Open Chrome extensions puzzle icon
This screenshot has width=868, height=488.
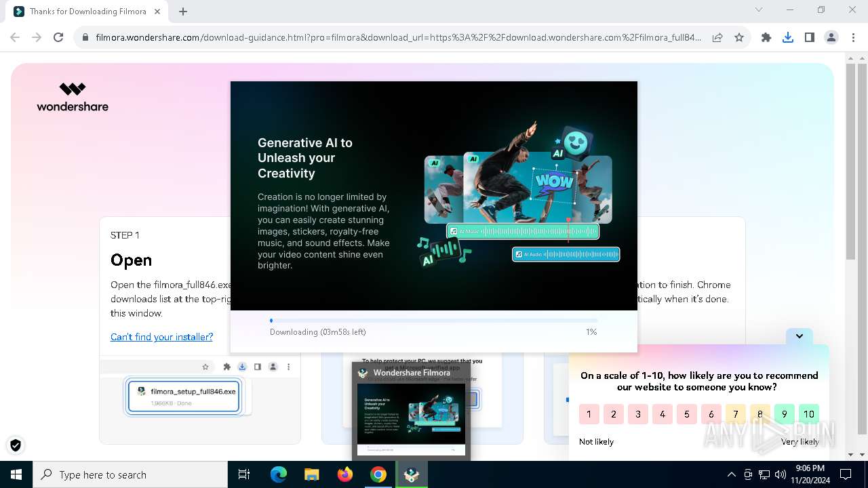point(766,38)
